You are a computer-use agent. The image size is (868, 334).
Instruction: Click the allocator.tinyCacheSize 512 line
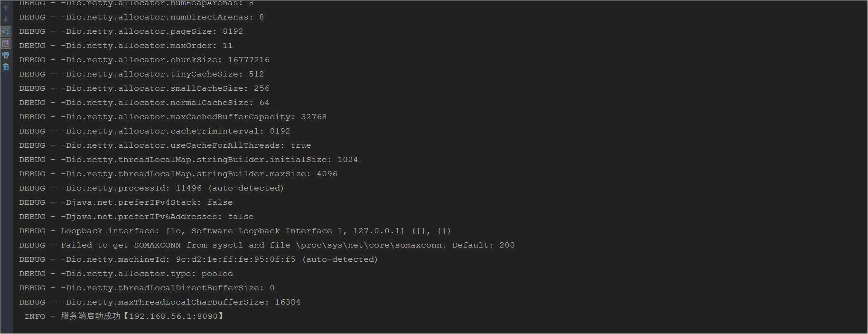[x=141, y=74]
